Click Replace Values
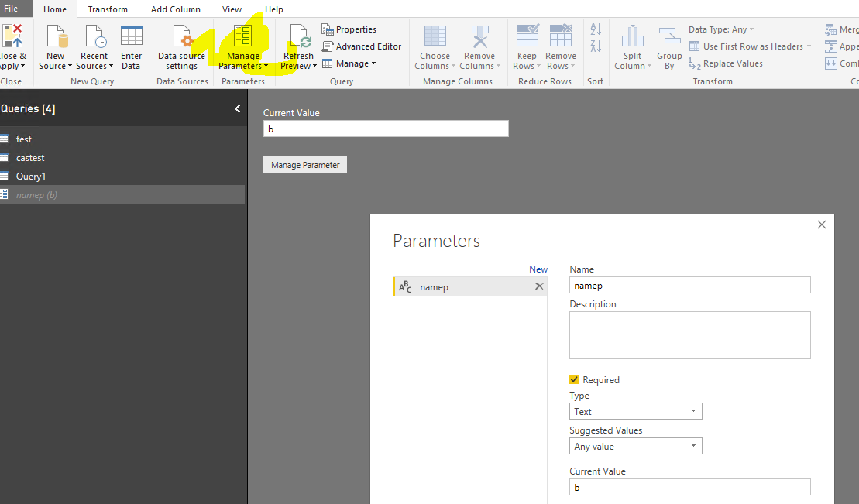Image resolution: width=859 pixels, height=504 pixels. [x=726, y=63]
